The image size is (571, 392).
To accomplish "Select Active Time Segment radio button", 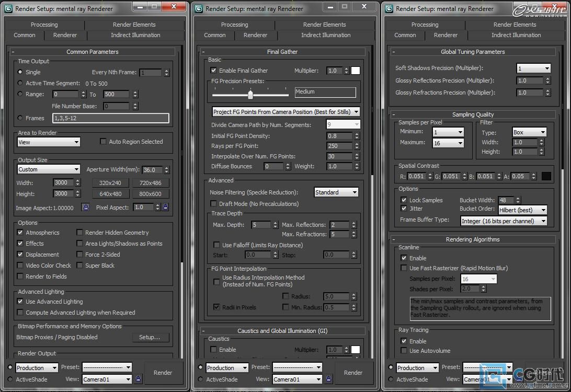I will [x=20, y=83].
